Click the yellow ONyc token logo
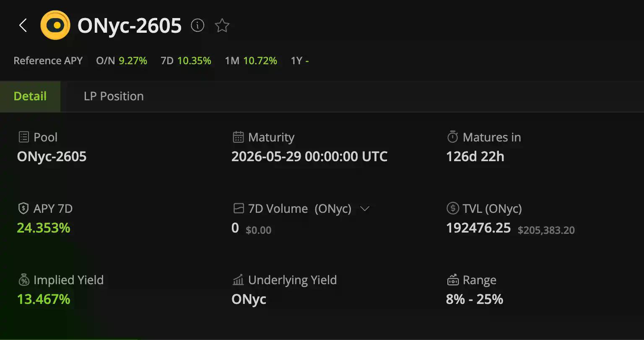Viewport: 644px width, 340px height. [55, 26]
